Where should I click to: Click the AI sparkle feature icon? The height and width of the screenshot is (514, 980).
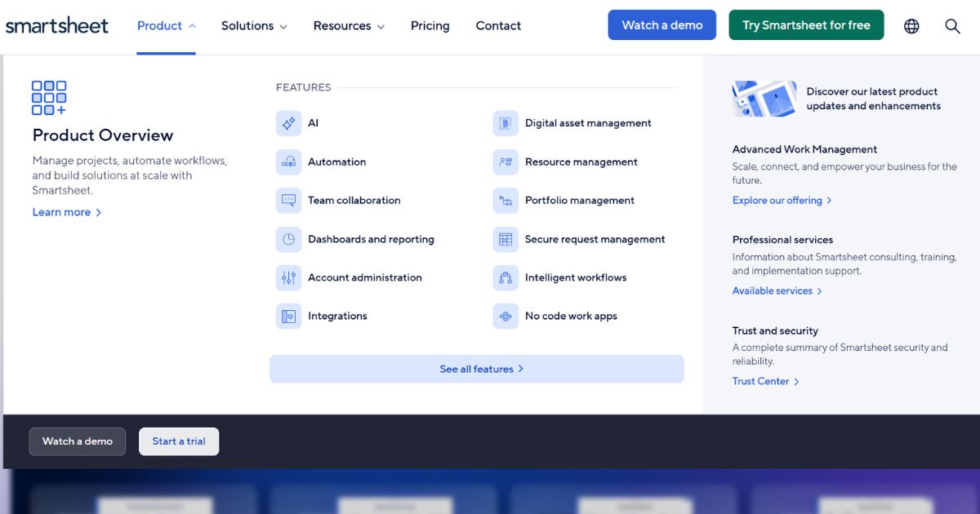288,124
